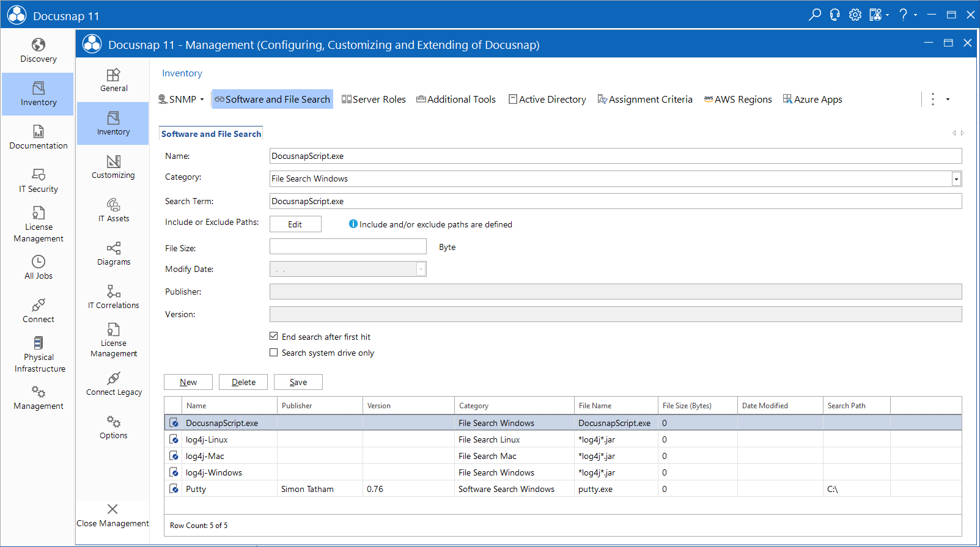980x547 pixels.
Task: Toggle End search after first hit
Action: 274,336
